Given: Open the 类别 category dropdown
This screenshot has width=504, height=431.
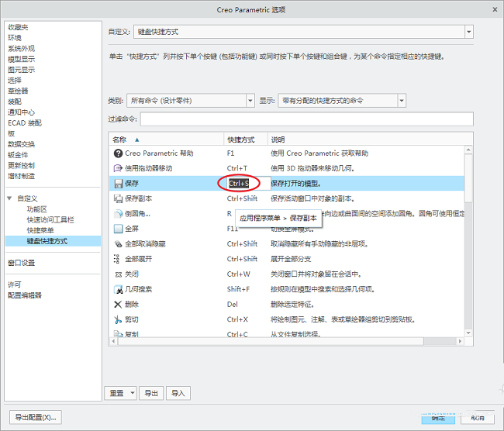Looking at the screenshot, I should 250,101.
